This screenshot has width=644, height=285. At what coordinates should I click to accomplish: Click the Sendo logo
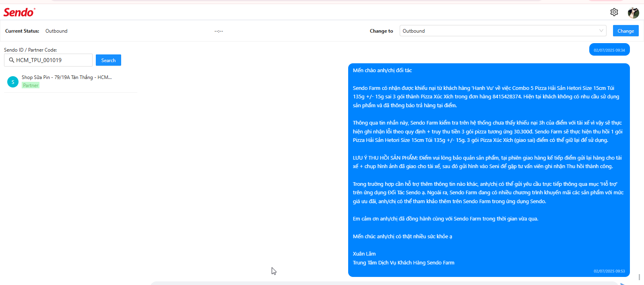click(19, 12)
